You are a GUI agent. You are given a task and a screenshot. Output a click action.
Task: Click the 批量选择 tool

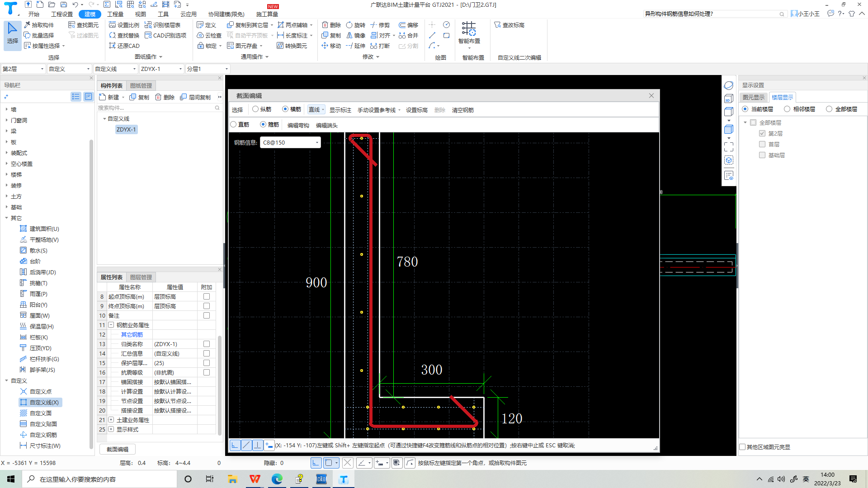[x=39, y=35]
